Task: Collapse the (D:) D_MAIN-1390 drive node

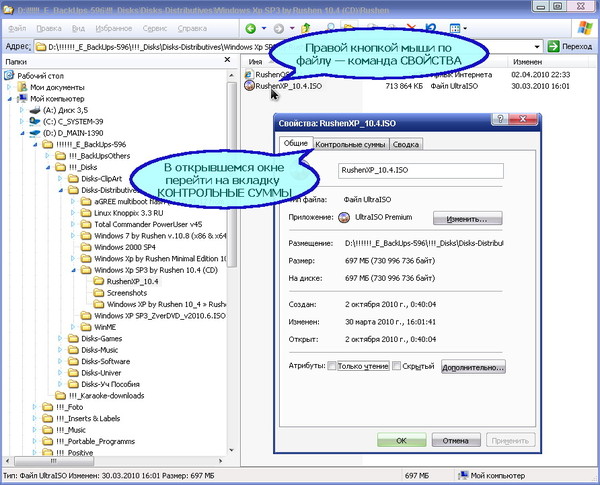Action: [x=22, y=133]
